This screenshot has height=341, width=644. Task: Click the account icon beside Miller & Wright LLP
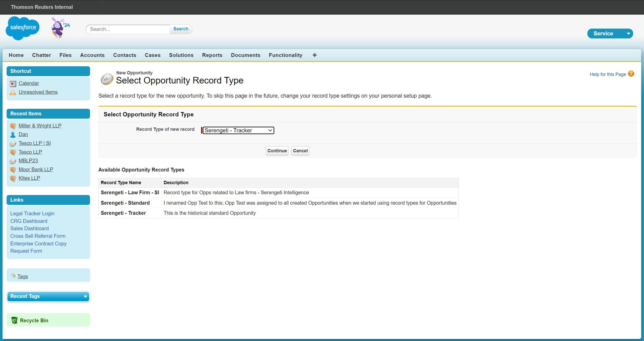click(13, 126)
